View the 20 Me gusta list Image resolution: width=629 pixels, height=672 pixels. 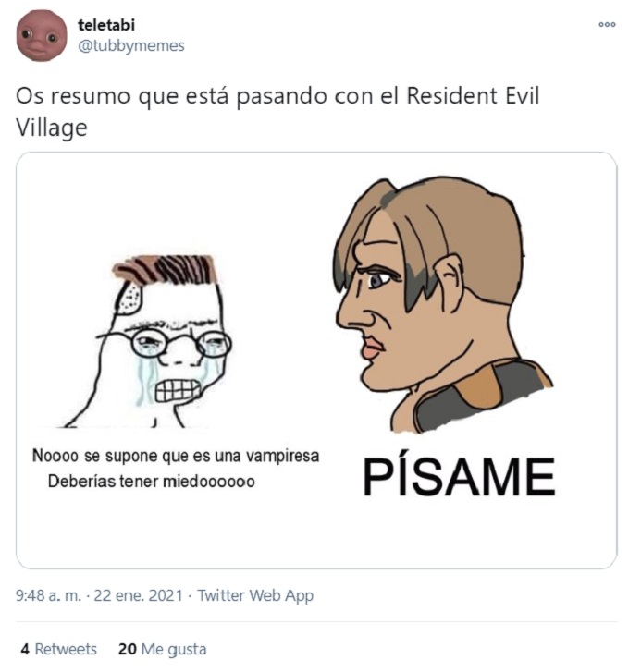click(163, 649)
